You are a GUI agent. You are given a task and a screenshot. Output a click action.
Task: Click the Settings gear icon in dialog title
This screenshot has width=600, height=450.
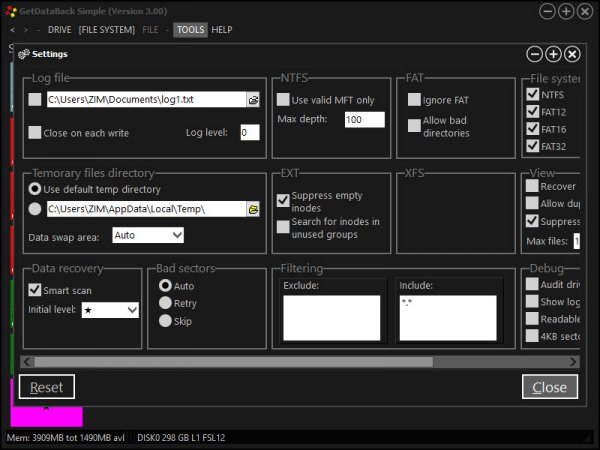click(24, 54)
